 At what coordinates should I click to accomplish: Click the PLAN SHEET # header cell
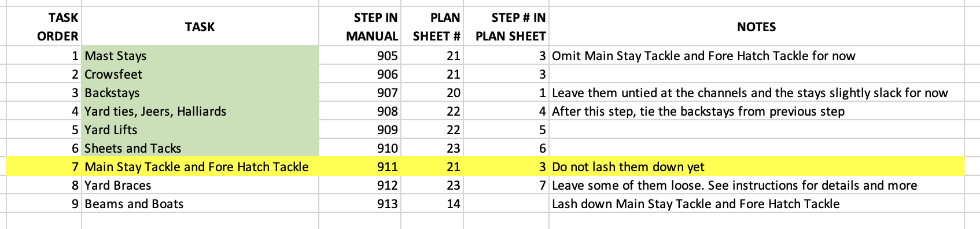pos(432,27)
